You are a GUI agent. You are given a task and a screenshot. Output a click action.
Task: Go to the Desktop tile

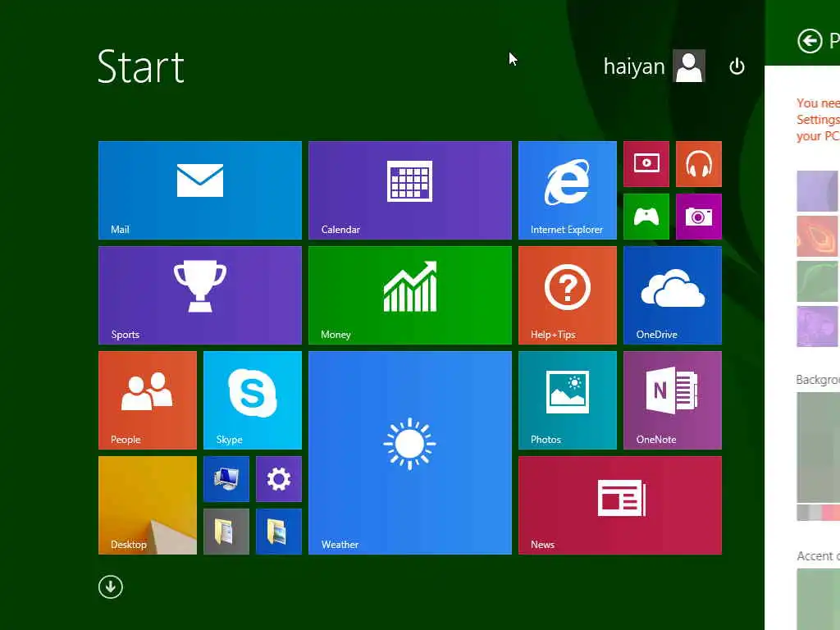click(148, 505)
